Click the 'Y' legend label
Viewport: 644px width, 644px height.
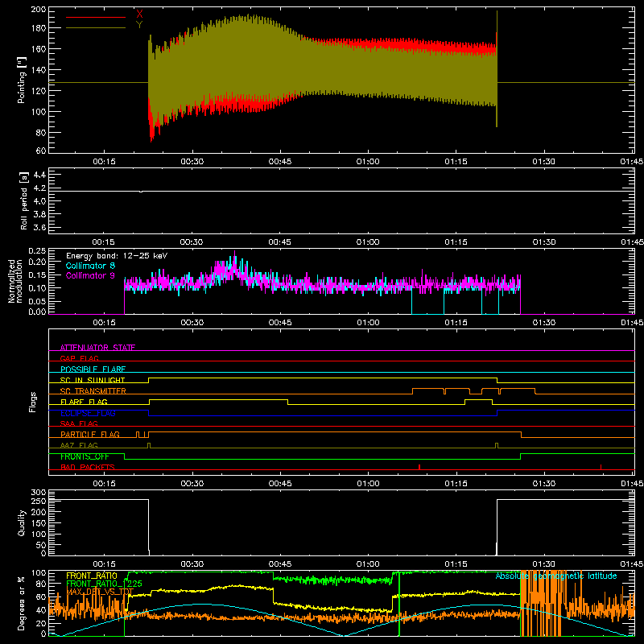pyautogui.click(x=139, y=25)
